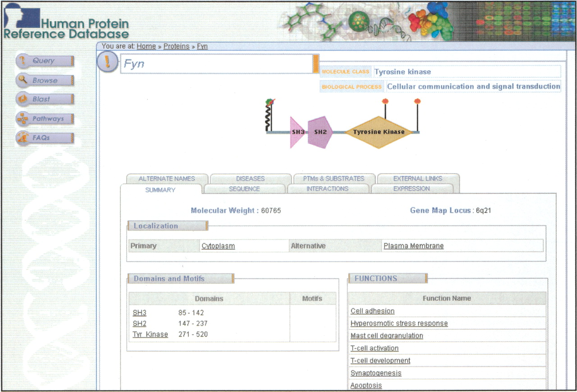Click the Motifs column header

coord(312,299)
